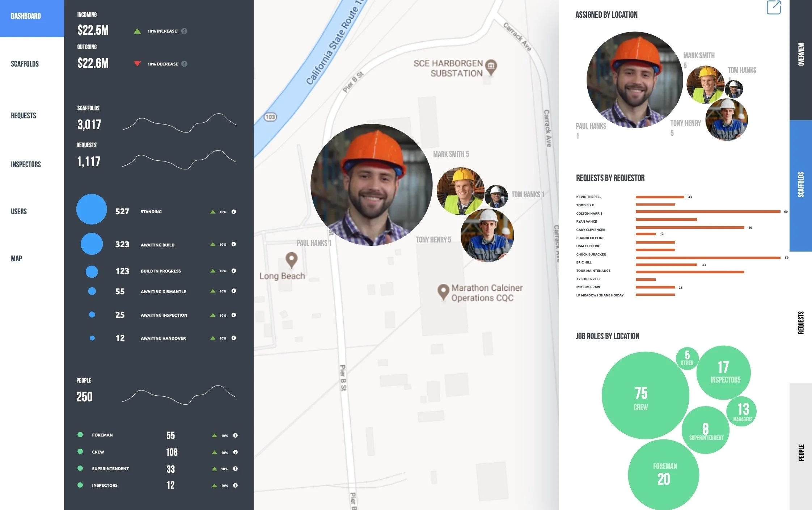Click the info icon beside 10% Increase
The width and height of the screenshot is (812, 510).
pos(184,31)
